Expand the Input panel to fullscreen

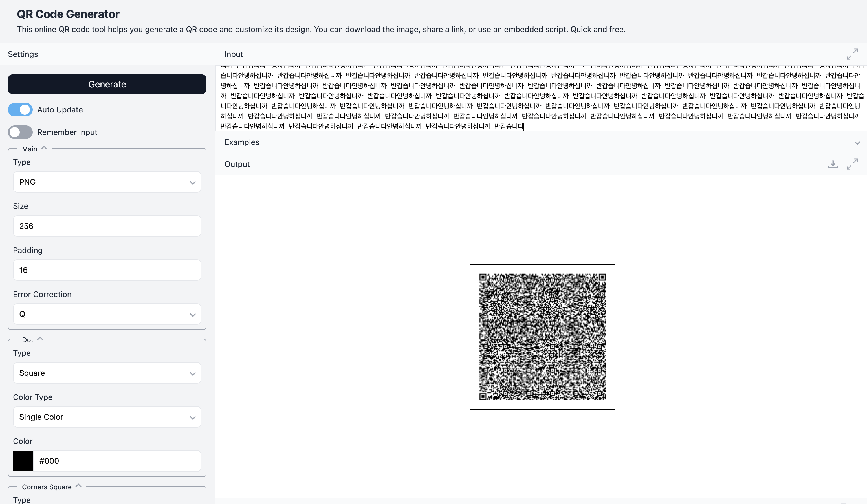pos(852,54)
